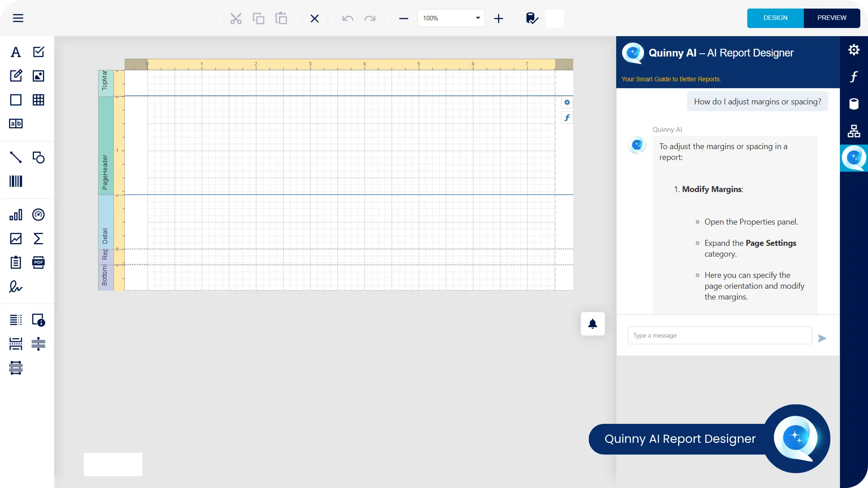
Task: Select the Signature tool
Action: (x=16, y=287)
